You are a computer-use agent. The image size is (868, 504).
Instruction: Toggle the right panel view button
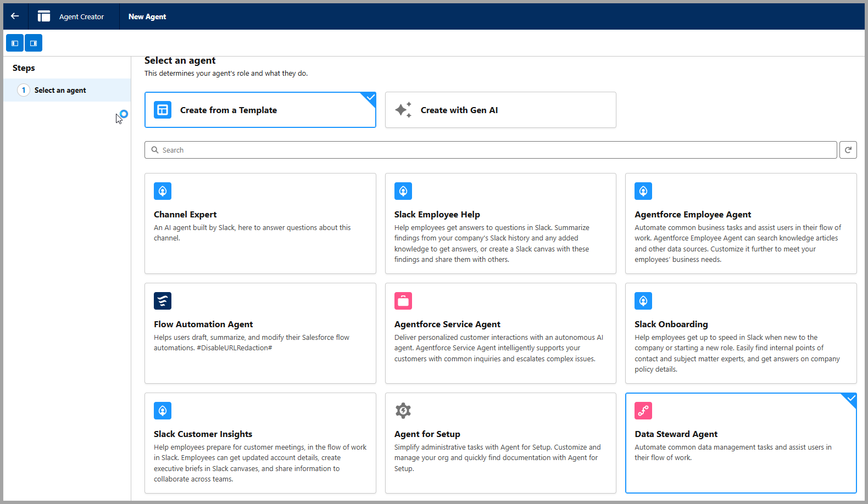tap(34, 43)
